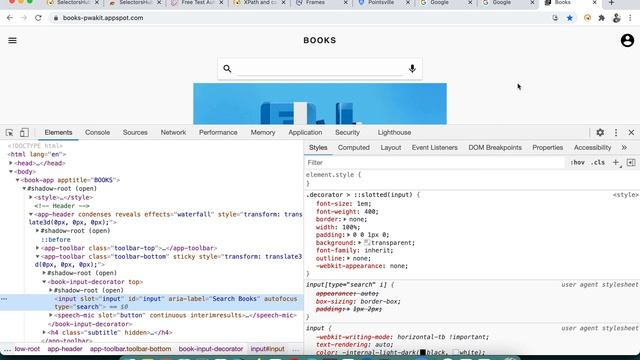
Task: Open the DevTools customize three-dot menu
Action: pos(616,132)
